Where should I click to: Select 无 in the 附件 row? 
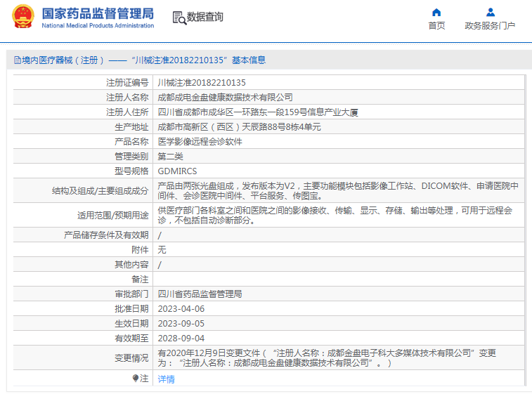coord(162,250)
